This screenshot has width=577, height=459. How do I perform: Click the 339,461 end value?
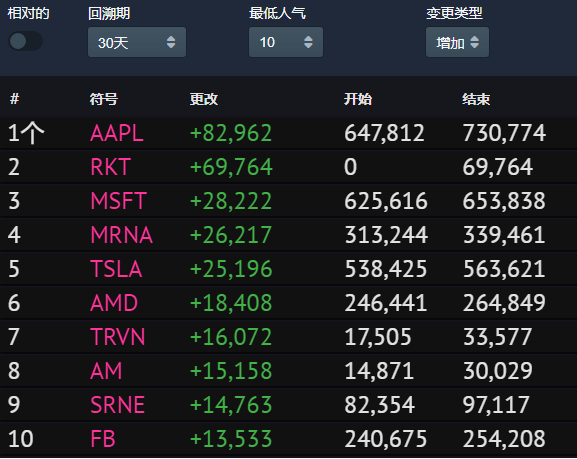click(504, 235)
